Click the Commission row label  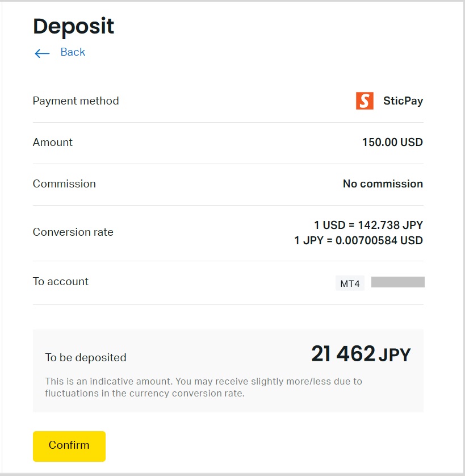pyautogui.click(x=64, y=184)
